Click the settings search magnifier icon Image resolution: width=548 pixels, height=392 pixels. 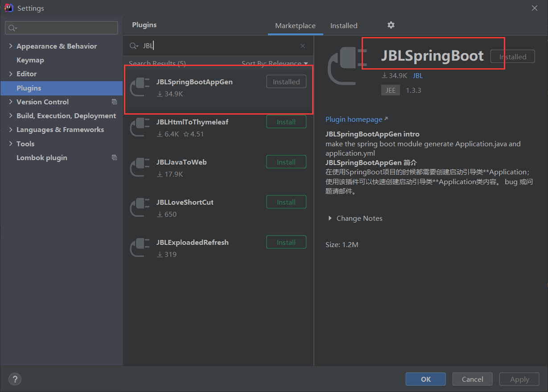[x=12, y=28]
